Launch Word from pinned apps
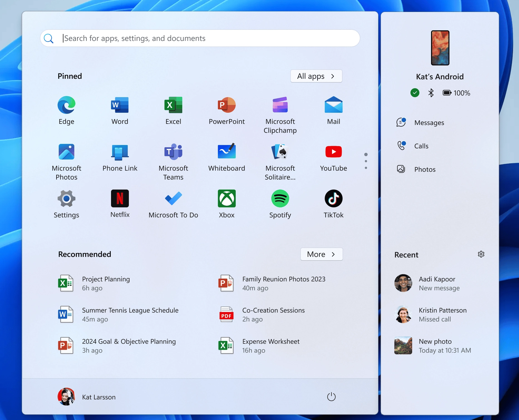The image size is (519, 420). (x=120, y=110)
